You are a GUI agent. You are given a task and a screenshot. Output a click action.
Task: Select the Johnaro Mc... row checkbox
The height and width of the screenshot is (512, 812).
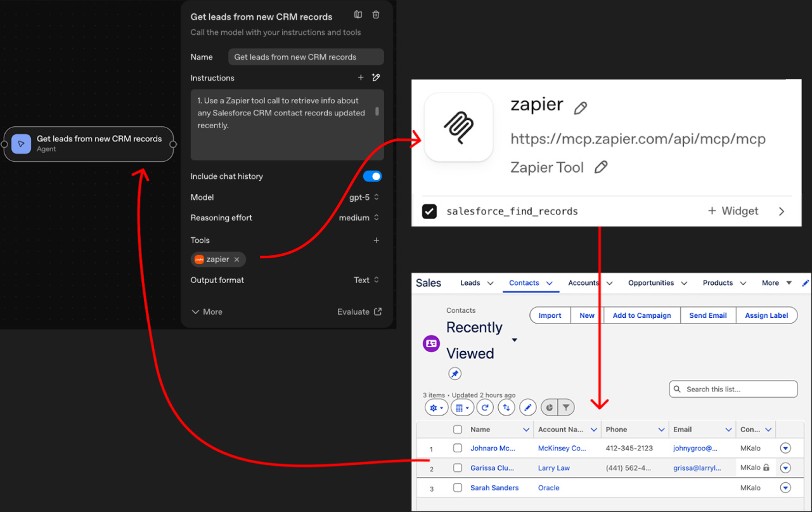tap(458, 448)
